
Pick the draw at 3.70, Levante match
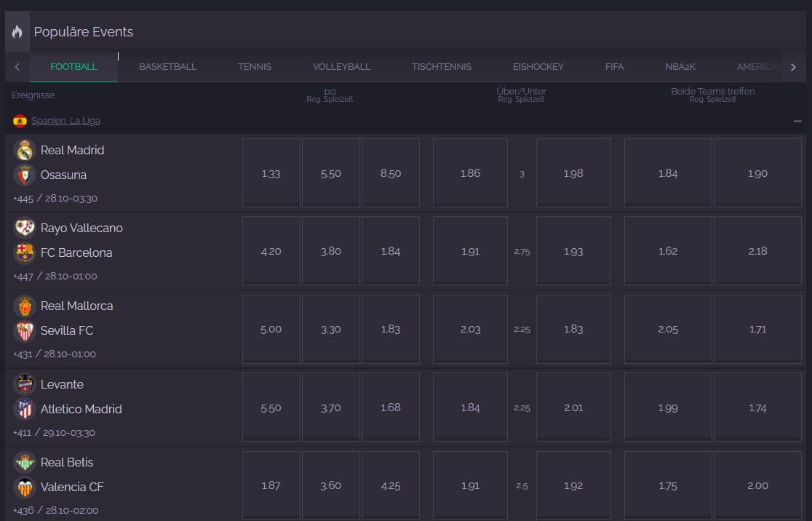pyautogui.click(x=331, y=407)
